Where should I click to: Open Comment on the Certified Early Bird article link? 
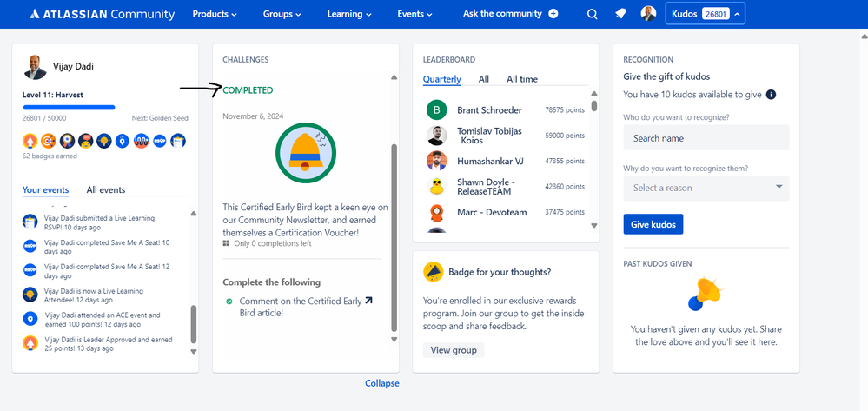coord(301,307)
